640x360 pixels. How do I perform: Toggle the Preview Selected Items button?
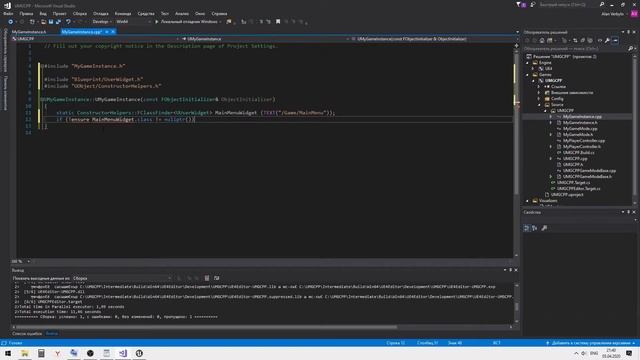tap(616, 40)
